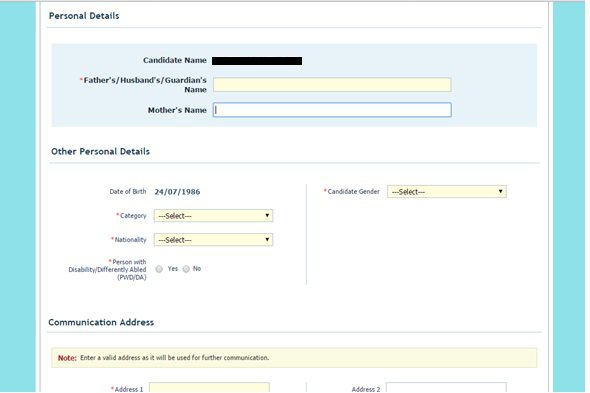Click the Personal Details heading
This screenshot has width=590, height=393.
(x=84, y=16)
